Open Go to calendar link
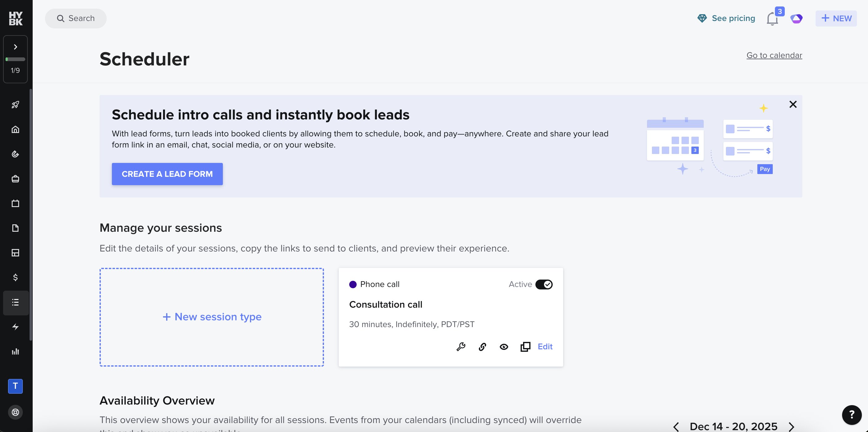Image resolution: width=868 pixels, height=432 pixels. (774, 55)
